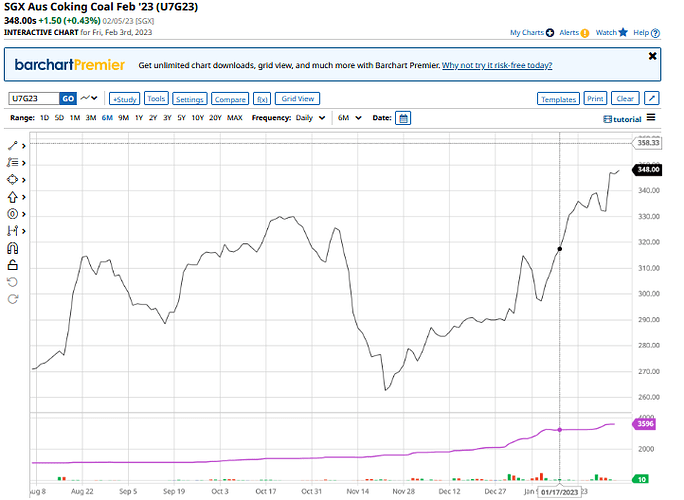The image size is (684, 500).
Task: Click the Templates button
Action: click(557, 99)
